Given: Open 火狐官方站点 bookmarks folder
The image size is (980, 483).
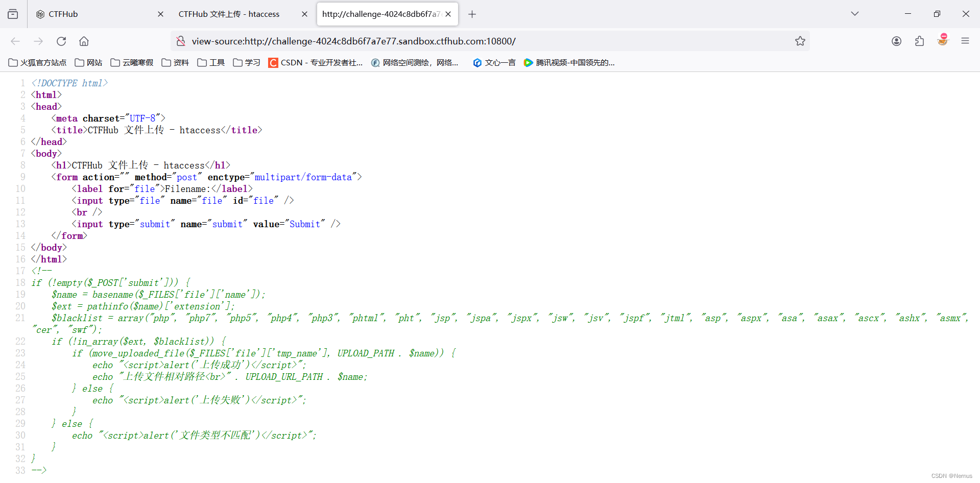Looking at the screenshot, I should pyautogui.click(x=38, y=62).
